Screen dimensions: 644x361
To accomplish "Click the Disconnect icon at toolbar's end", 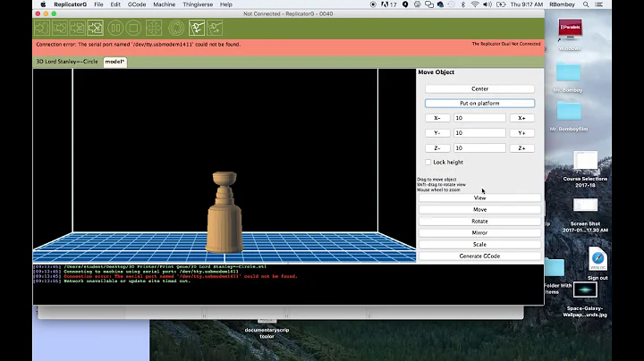I will point(215,28).
